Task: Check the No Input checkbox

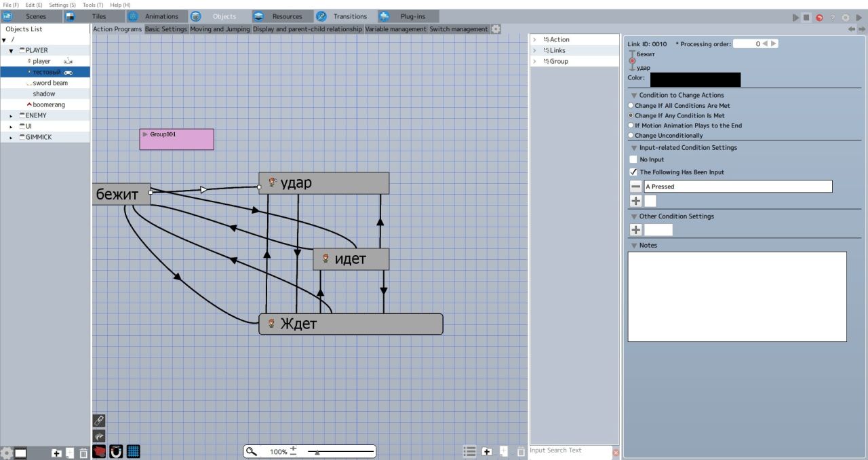Action: pyautogui.click(x=633, y=159)
